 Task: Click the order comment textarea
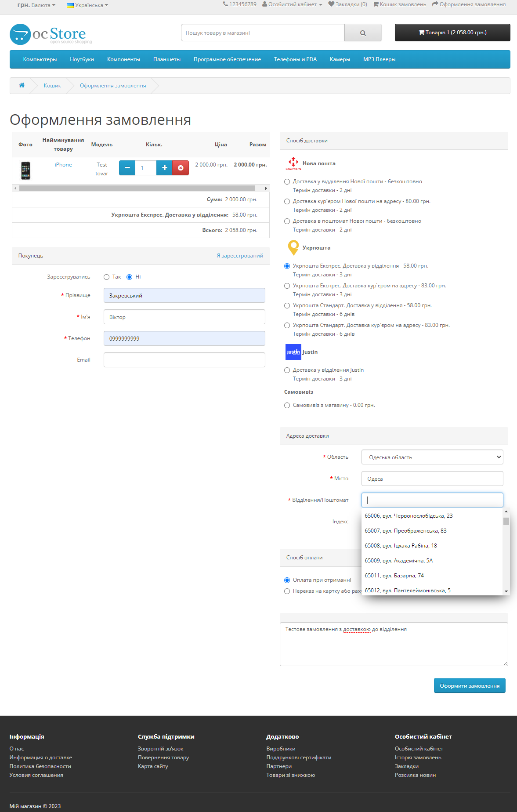click(x=394, y=644)
